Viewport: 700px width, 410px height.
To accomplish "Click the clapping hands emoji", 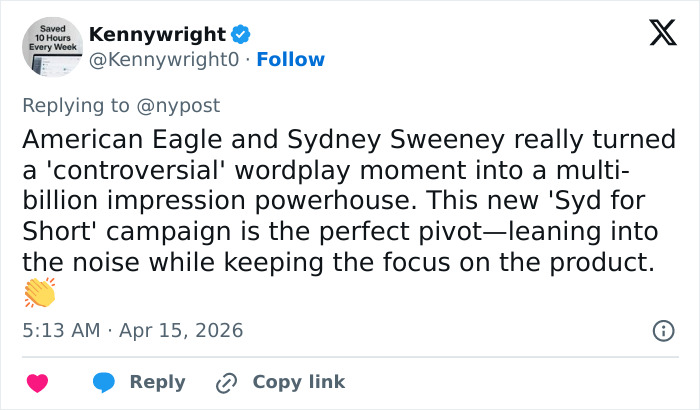I will [38, 293].
